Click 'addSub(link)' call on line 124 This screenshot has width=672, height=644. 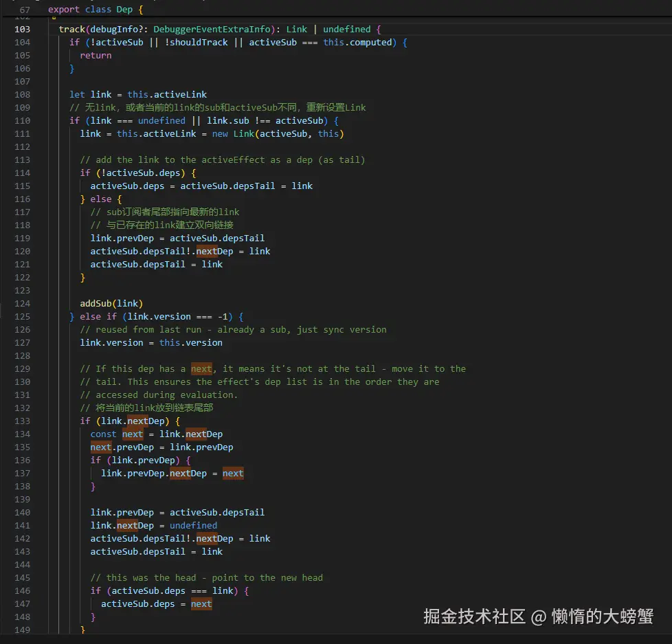111,304
